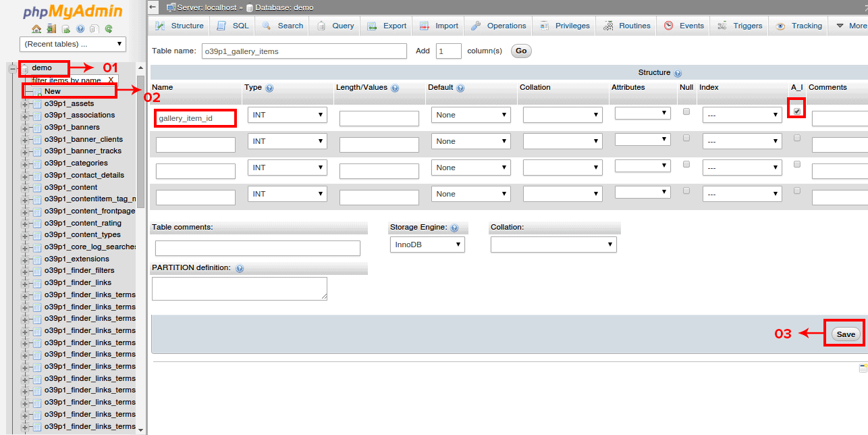Open phpMyAdmin documentation help icon
Image resolution: width=868 pixels, height=435 pixels.
tap(80, 29)
